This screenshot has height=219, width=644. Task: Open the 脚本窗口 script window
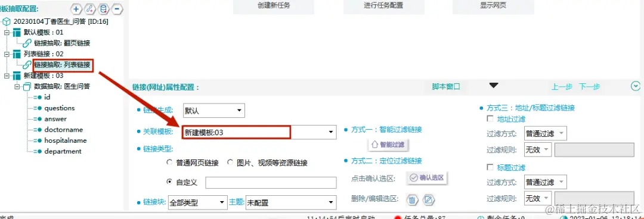[445, 86]
